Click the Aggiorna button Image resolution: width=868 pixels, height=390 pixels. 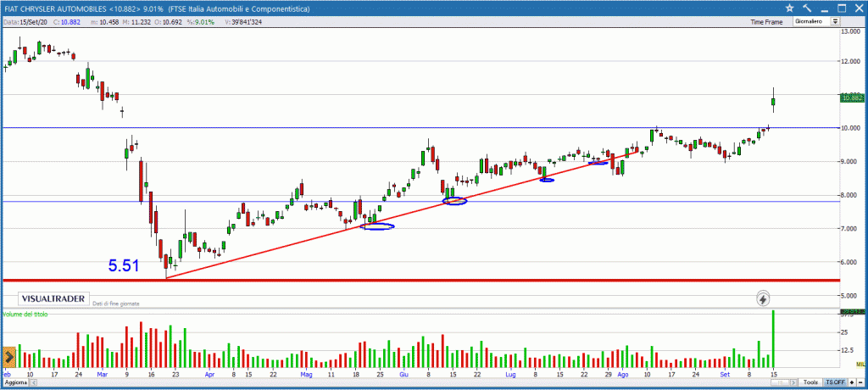16,383
